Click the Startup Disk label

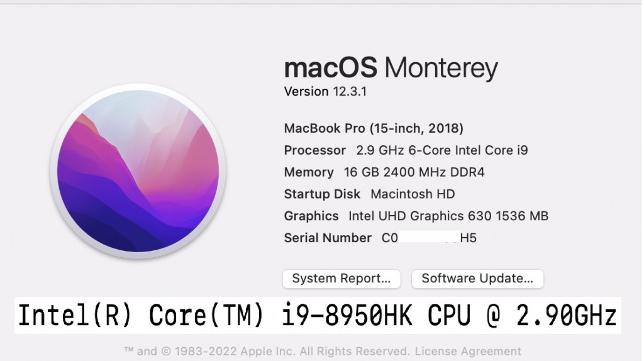point(322,194)
